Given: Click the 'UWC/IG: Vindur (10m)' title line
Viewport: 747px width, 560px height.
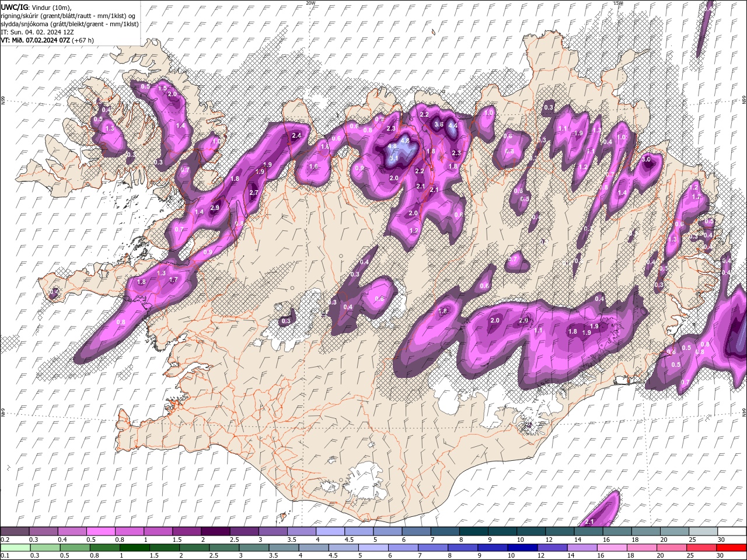Looking at the screenshot, I should [36, 7].
